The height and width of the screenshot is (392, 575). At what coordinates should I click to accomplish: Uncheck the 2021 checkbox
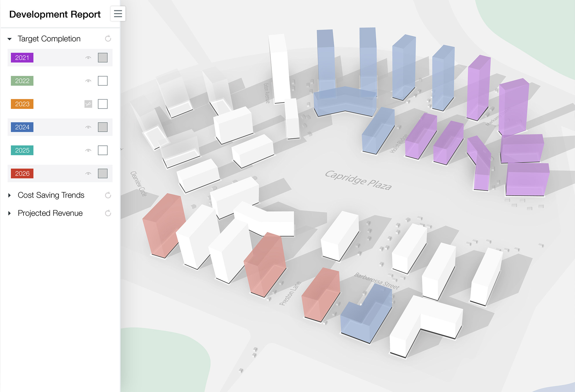tap(103, 58)
